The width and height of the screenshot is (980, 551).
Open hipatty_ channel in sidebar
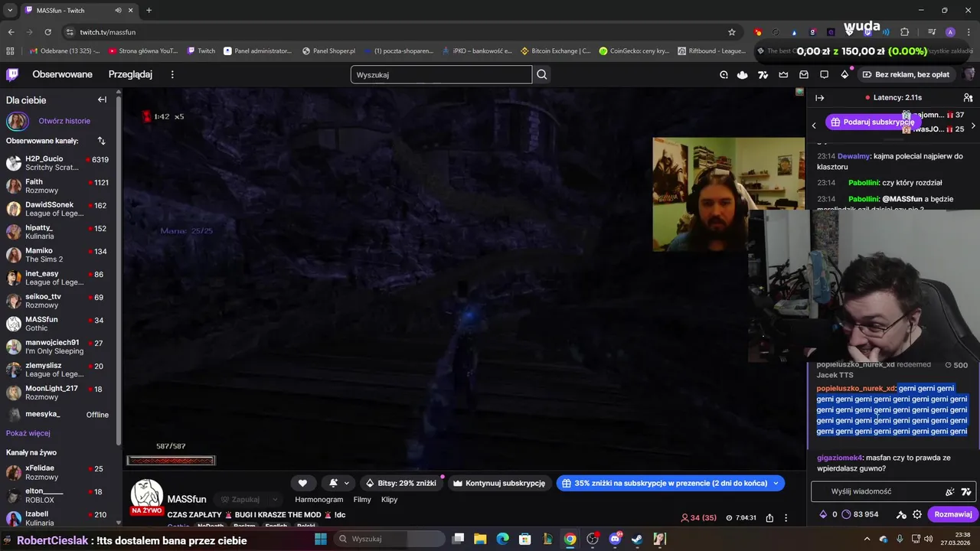coord(59,232)
